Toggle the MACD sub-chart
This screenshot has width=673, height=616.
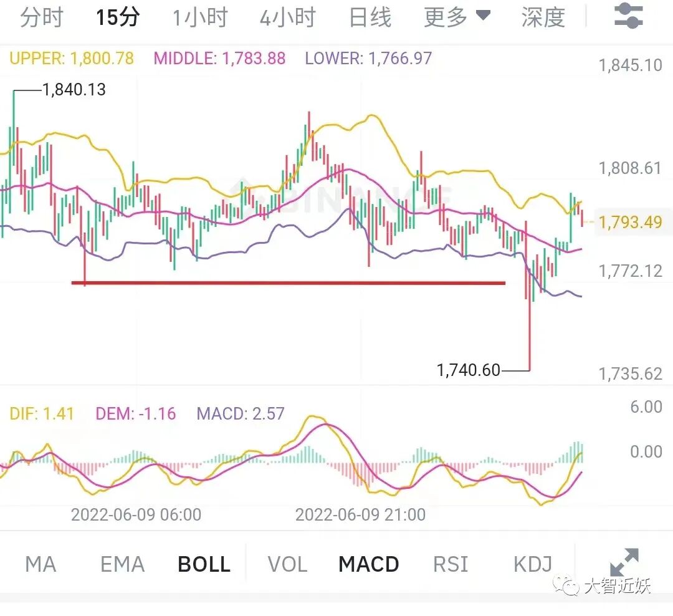pyautogui.click(x=369, y=564)
